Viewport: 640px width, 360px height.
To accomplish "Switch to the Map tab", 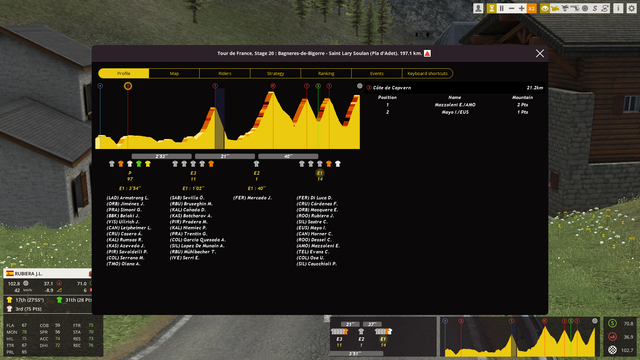I will coord(174,73).
